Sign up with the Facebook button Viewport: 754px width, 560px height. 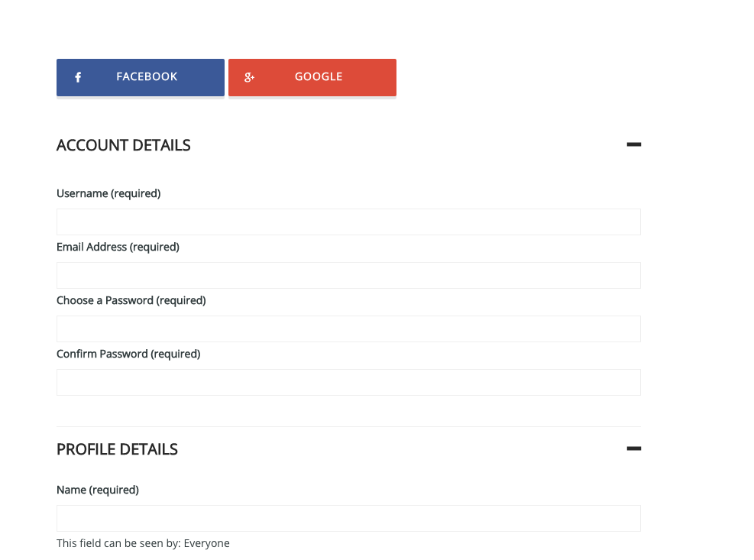(141, 77)
